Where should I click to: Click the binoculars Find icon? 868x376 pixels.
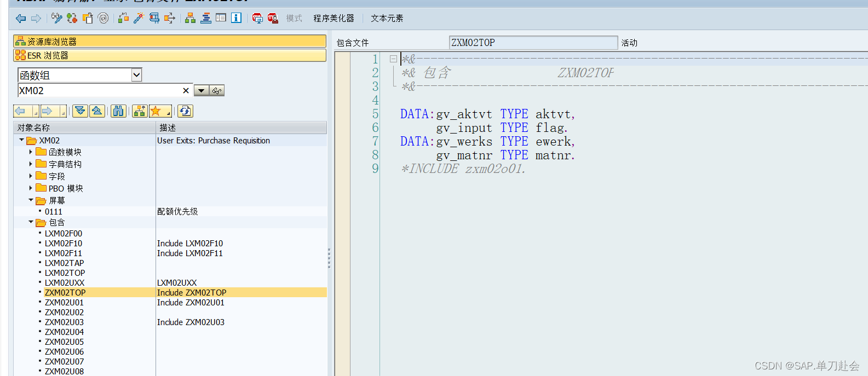[x=118, y=111]
